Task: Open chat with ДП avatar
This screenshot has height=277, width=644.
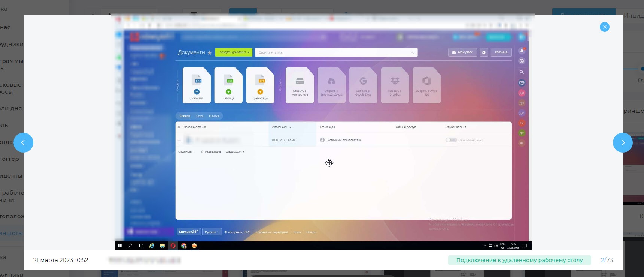Action: click(x=522, y=103)
